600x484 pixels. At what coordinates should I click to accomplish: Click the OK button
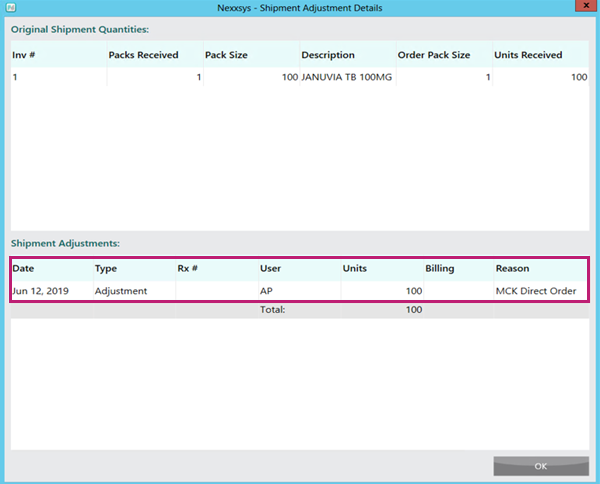tap(540, 466)
